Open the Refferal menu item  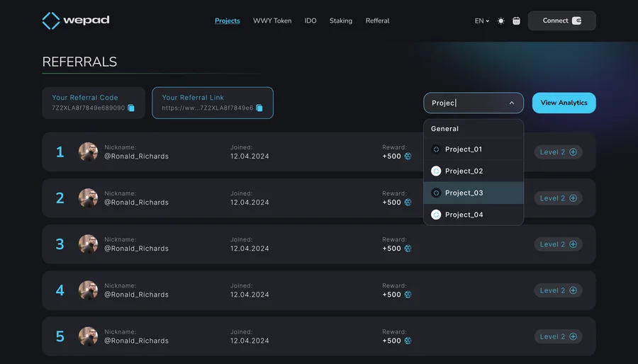click(x=378, y=21)
